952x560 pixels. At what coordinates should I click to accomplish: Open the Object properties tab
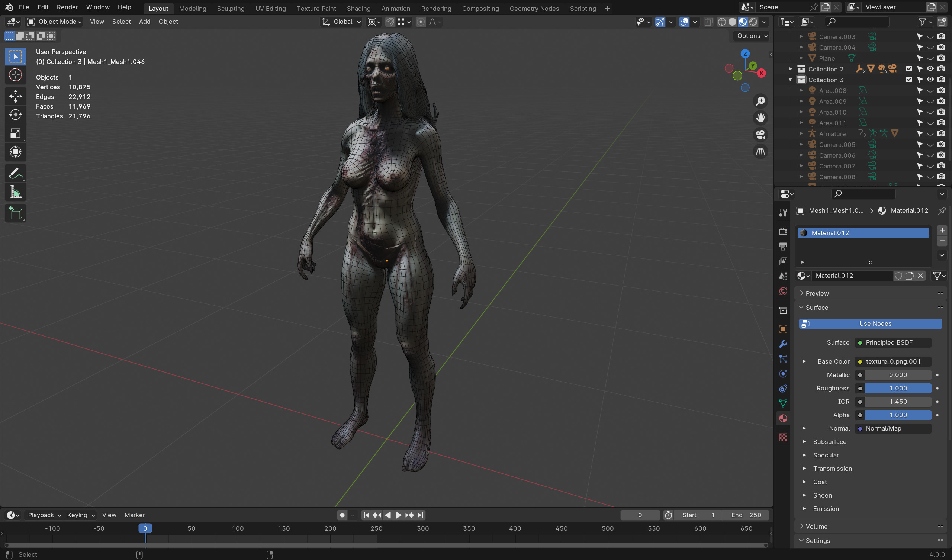(783, 329)
